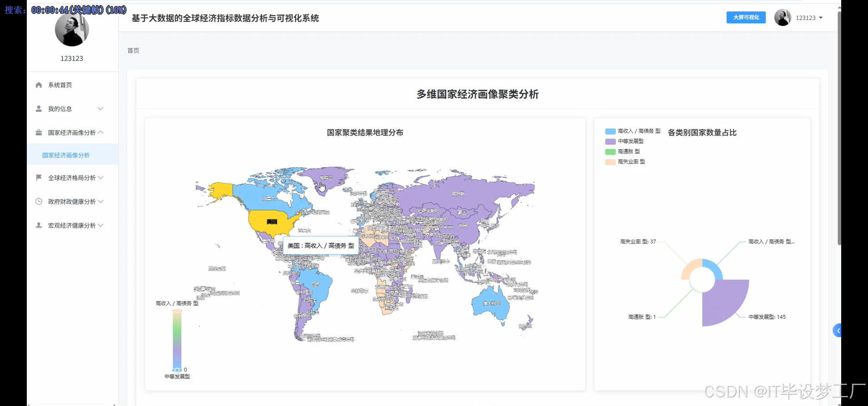868x406 pixels.
Task: Open the 我的信息 menu entry
Action: click(x=73, y=109)
